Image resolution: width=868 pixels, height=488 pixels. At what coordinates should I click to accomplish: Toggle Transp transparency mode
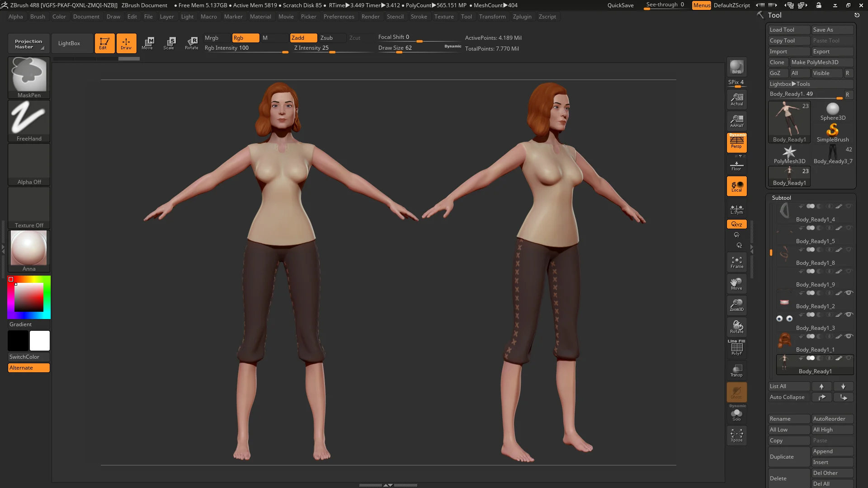click(x=736, y=371)
